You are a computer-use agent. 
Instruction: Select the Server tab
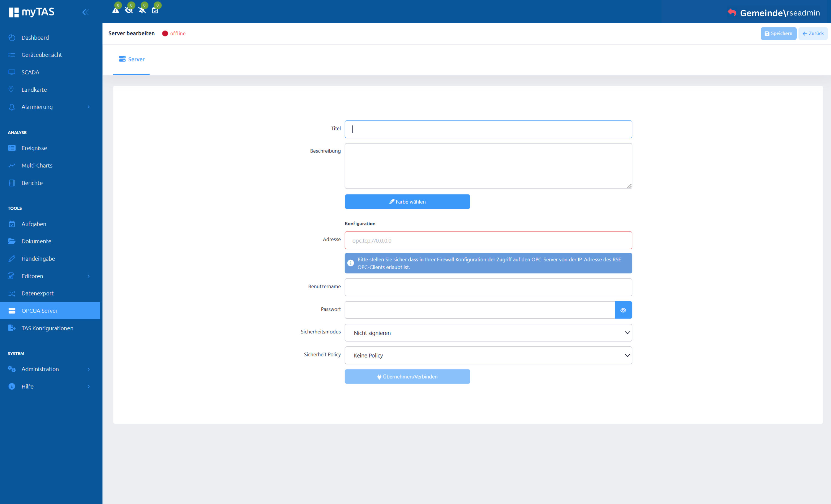point(132,59)
